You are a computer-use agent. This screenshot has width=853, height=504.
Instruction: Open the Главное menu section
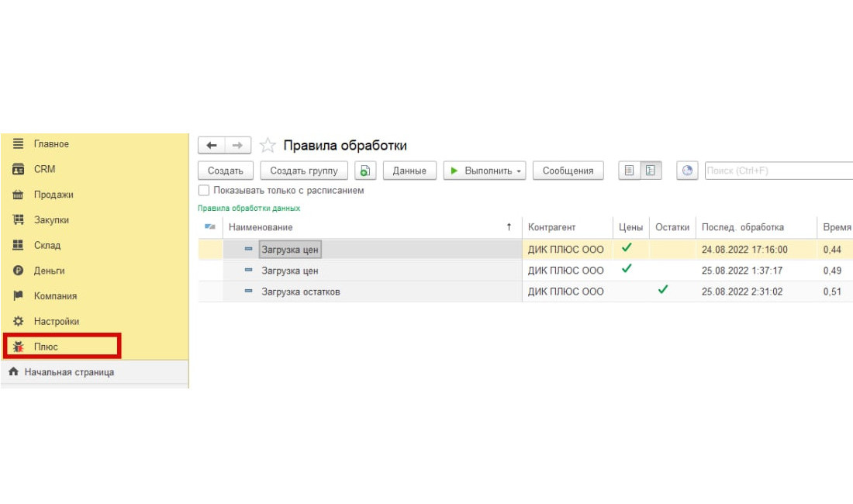point(51,144)
